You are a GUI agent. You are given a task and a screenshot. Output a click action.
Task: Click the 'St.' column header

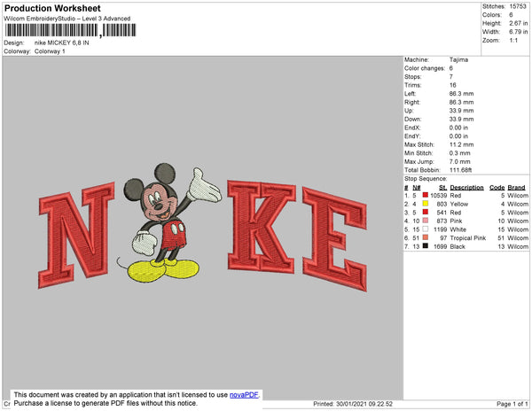tap(442, 188)
